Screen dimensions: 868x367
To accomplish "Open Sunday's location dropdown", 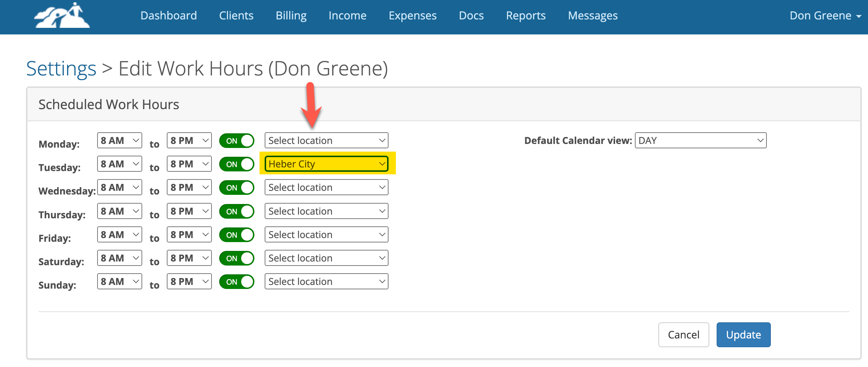I will (x=326, y=281).
